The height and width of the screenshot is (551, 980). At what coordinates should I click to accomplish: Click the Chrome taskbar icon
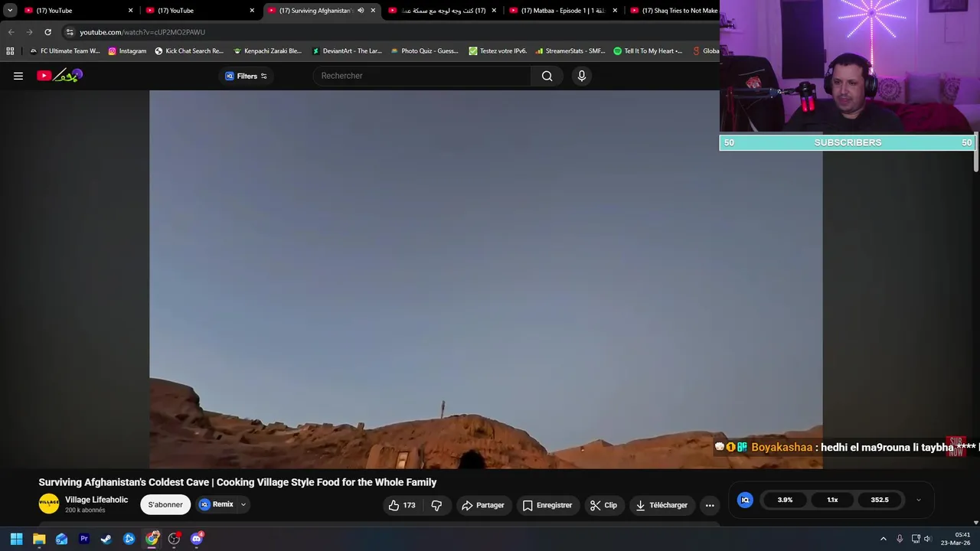tap(152, 539)
